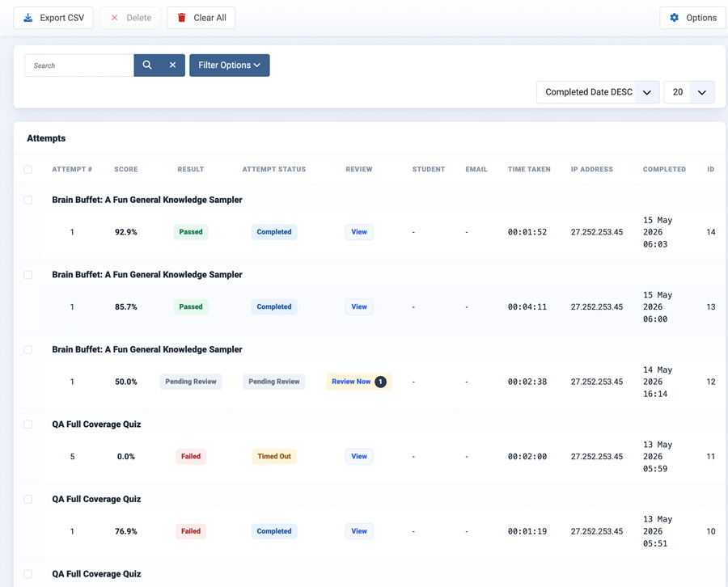Image resolution: width=728 pixels, height=587 pixels.
Task: Click the red trash can icon
Action: [181, 18]
